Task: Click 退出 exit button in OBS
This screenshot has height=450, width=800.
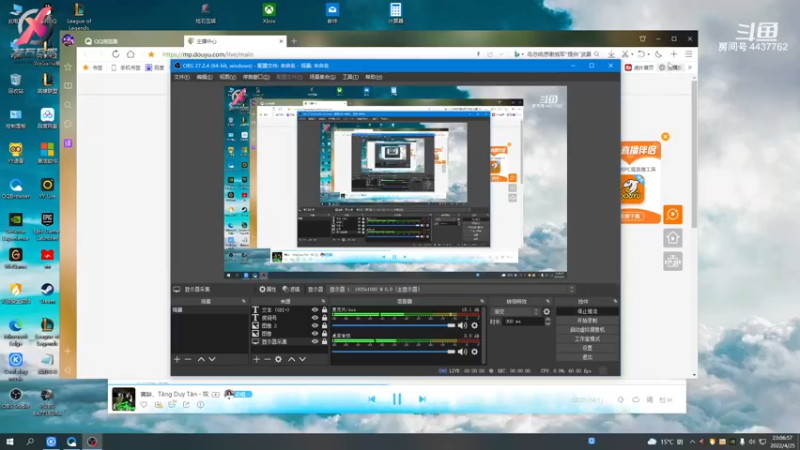Action: (587, 357)
